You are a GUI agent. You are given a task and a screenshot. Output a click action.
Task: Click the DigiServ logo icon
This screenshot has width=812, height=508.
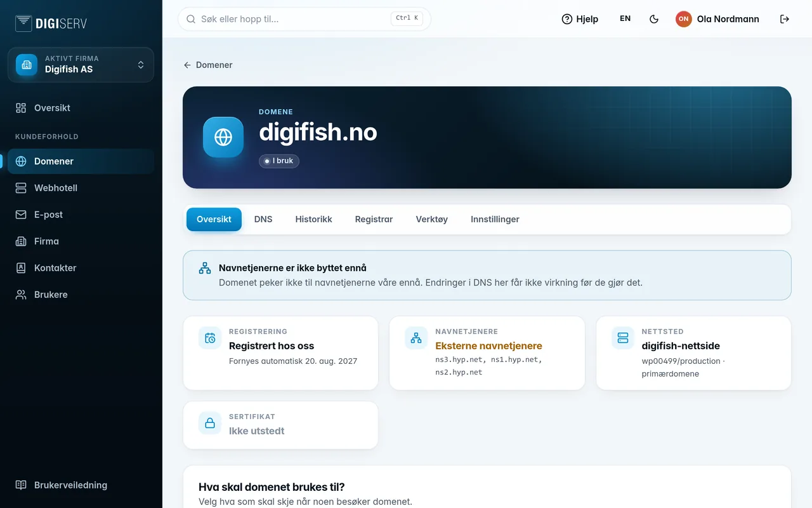coord(23,23)
